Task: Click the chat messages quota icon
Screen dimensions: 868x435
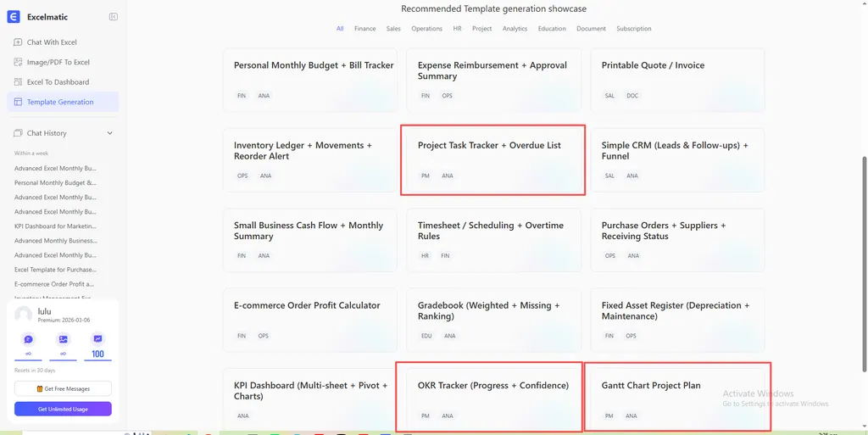Action: click(x=29, y=339)
